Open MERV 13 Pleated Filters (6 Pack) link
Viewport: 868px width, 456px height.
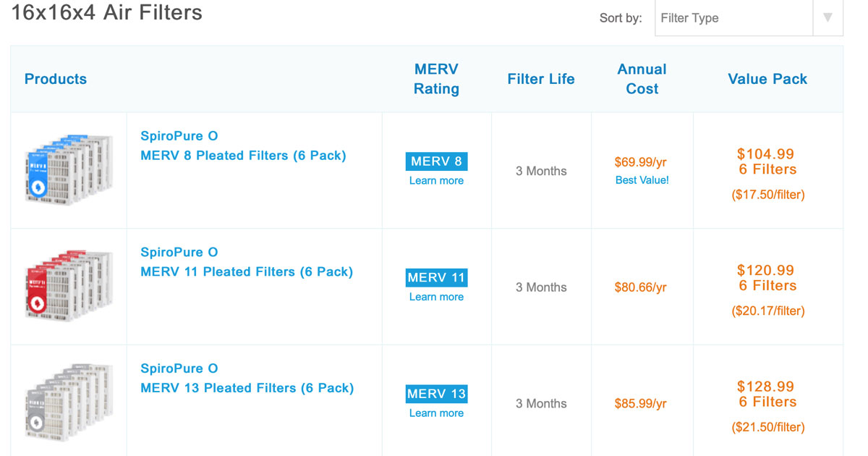pos(247,388)
